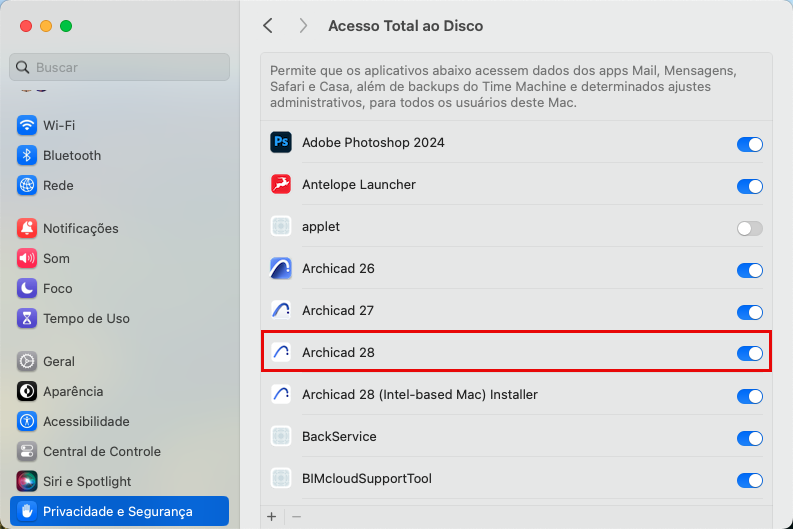Click the BackService app icon

pyautogui.click(x=281, y=436)
